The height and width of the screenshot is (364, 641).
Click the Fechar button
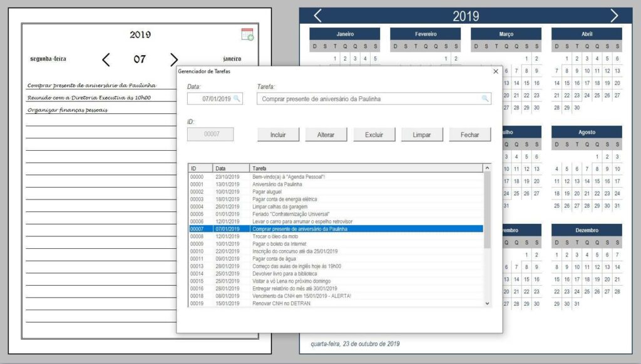(x=469, y=134)
